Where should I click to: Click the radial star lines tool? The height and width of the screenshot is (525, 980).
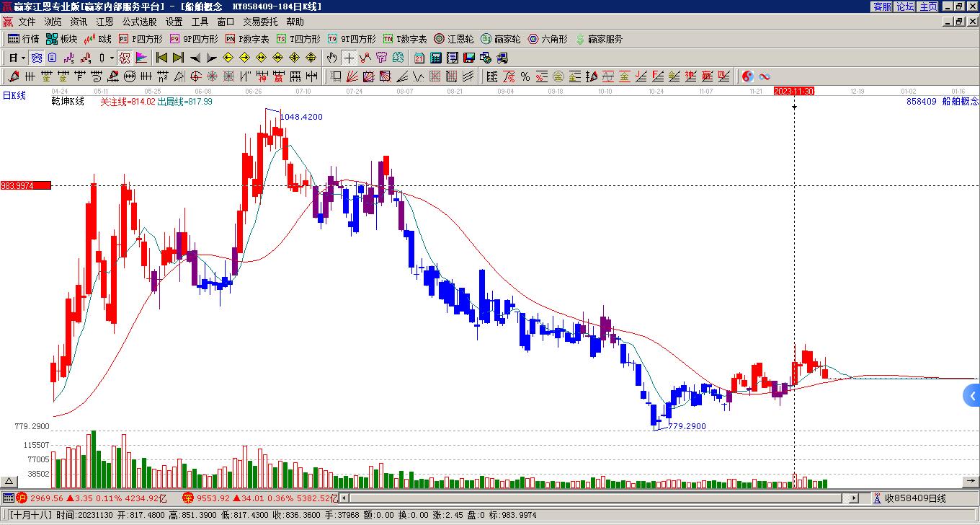pyautogui.click(x=213, y=76)
